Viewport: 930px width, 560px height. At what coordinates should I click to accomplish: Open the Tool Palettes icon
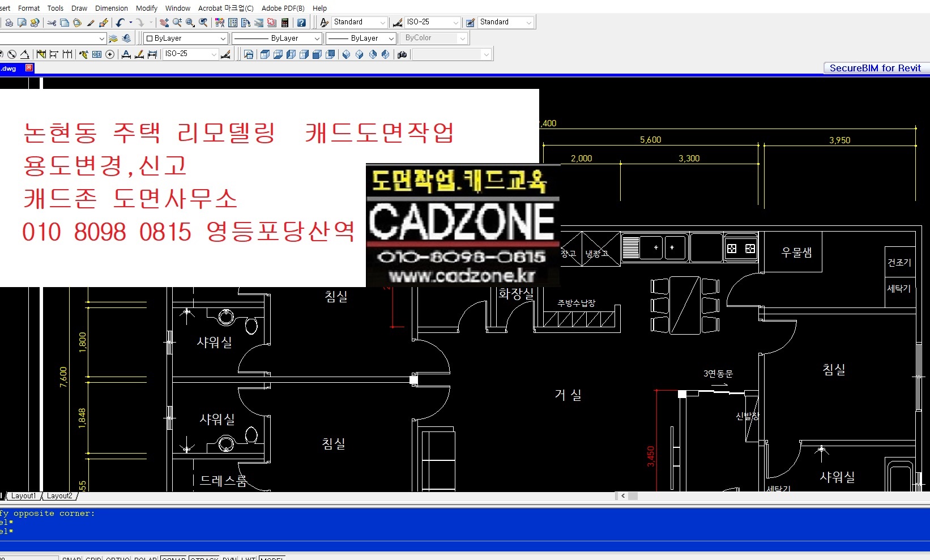(246, 23)
